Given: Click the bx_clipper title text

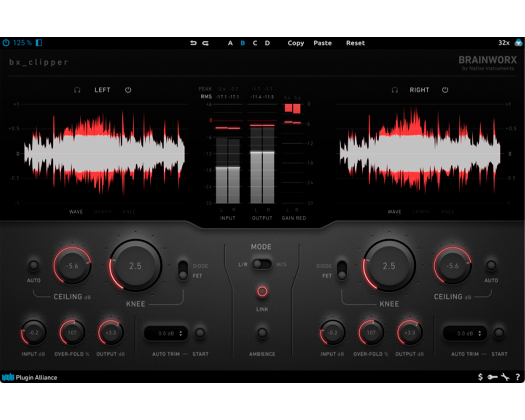Looking at the screenshot, I should (38, 62).
